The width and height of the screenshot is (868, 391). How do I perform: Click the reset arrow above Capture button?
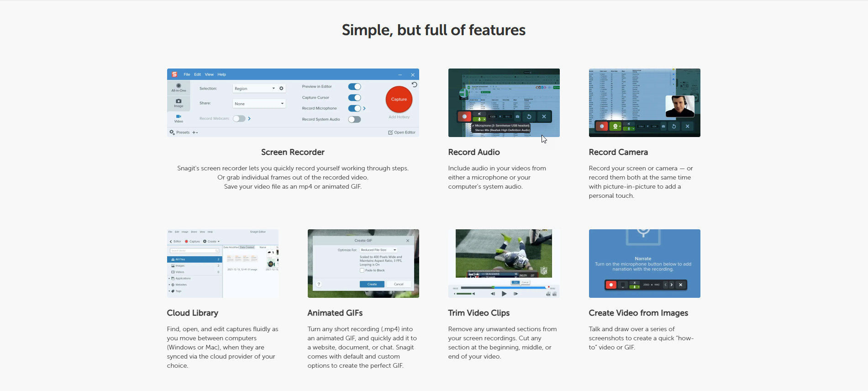[x=415, y=85]
